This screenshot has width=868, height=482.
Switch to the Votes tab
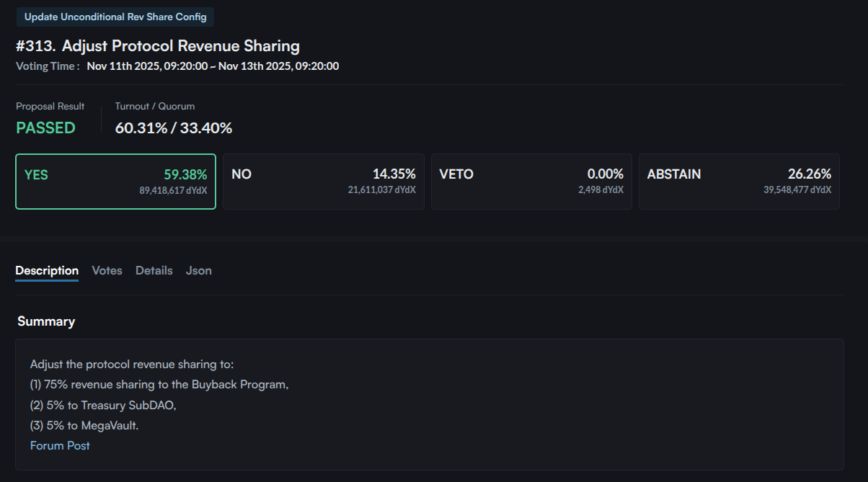coord(107,270)
